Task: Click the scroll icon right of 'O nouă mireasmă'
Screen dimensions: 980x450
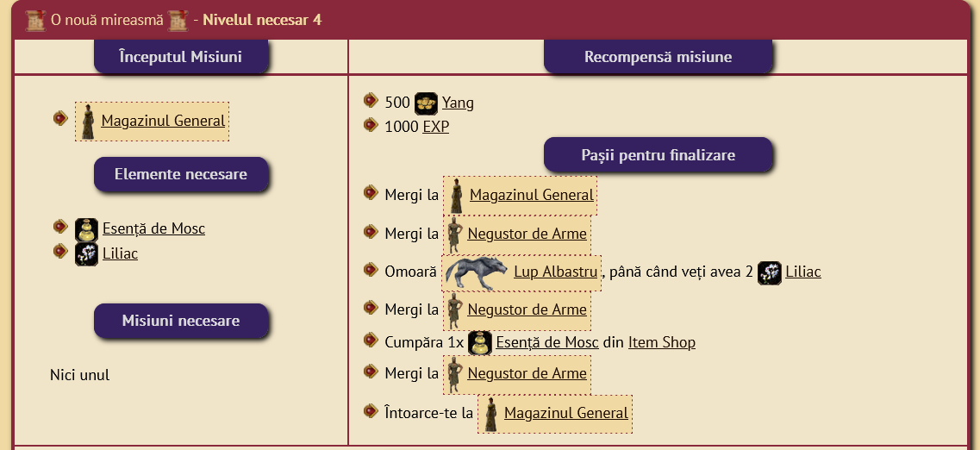Action: tap(178, 20)
